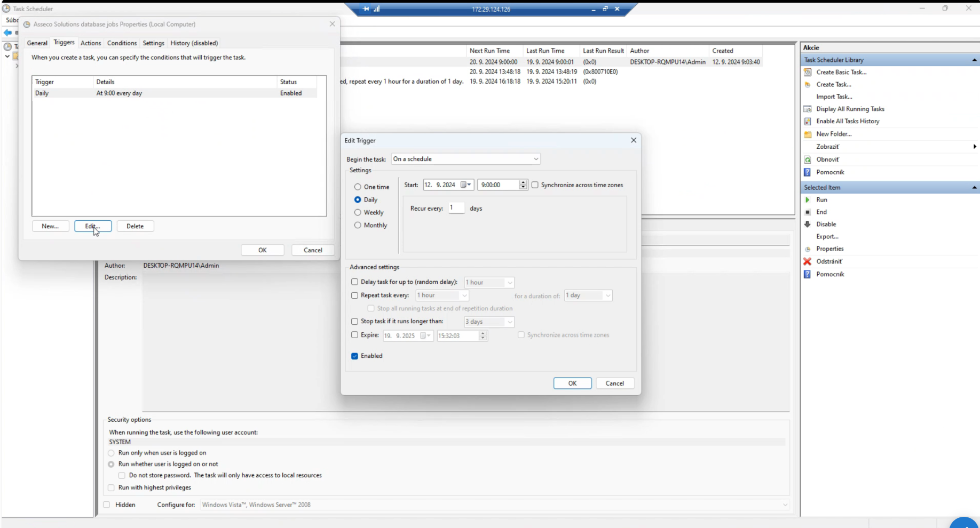Switch to the Actions tab
The image size is (980, 528).
(x=91, y=43)
